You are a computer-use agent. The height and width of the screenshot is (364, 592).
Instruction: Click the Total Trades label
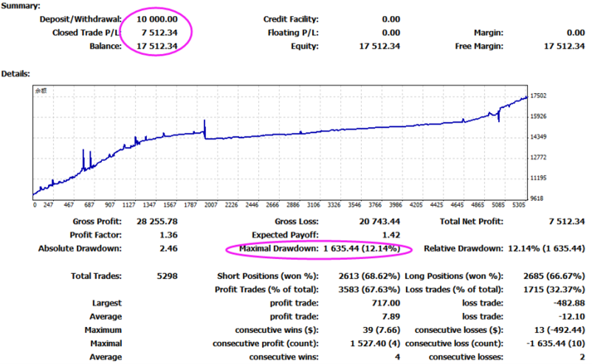[96, 276]
